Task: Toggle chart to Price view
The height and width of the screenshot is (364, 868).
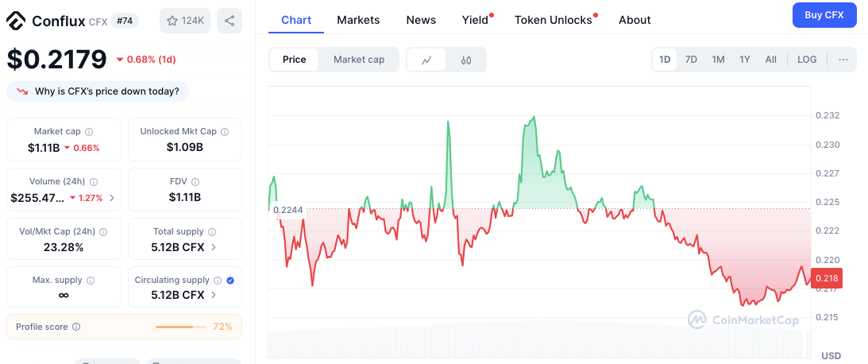Action: (x=294, y=60)
